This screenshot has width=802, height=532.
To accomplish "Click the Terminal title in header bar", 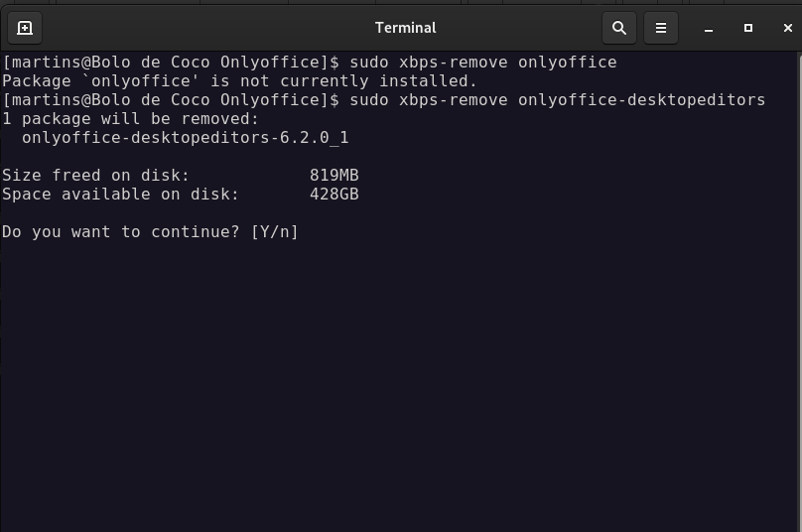I will tap(406, 28).
